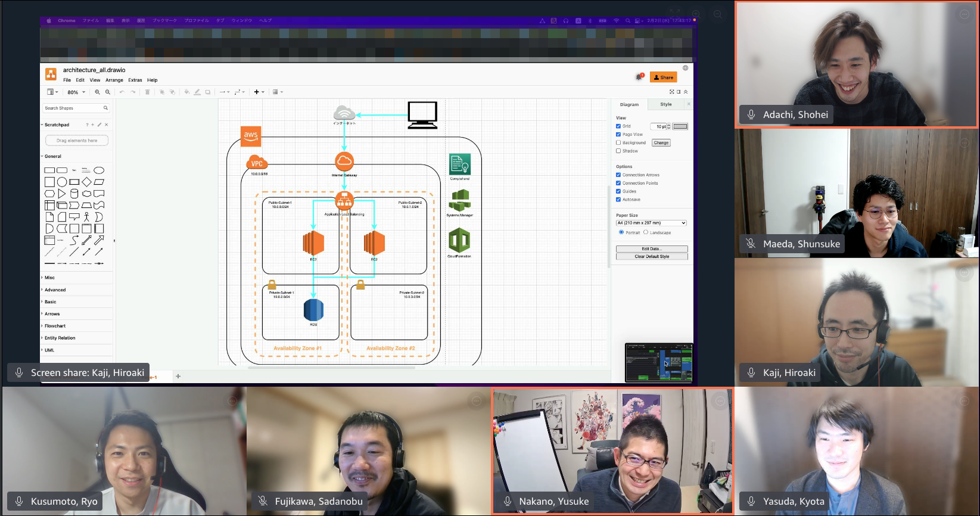The image size is (980, 516).
Task: Click the Scratchpad add plus icon
Action: (x=93, y=125)
